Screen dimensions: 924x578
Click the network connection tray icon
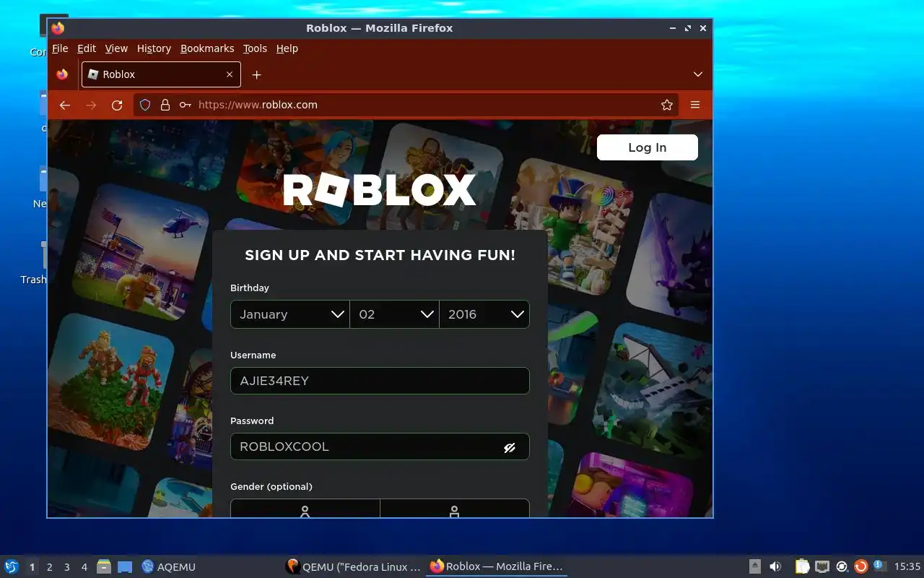pyautogui.click(x=822, y=567)
